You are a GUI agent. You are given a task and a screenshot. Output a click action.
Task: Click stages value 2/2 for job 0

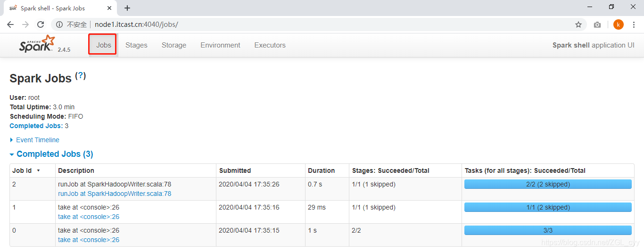tap(356, 230)
